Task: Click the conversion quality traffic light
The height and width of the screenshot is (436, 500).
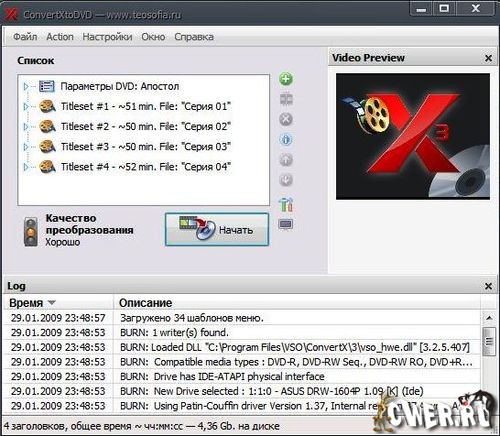Action: [31, 232]
